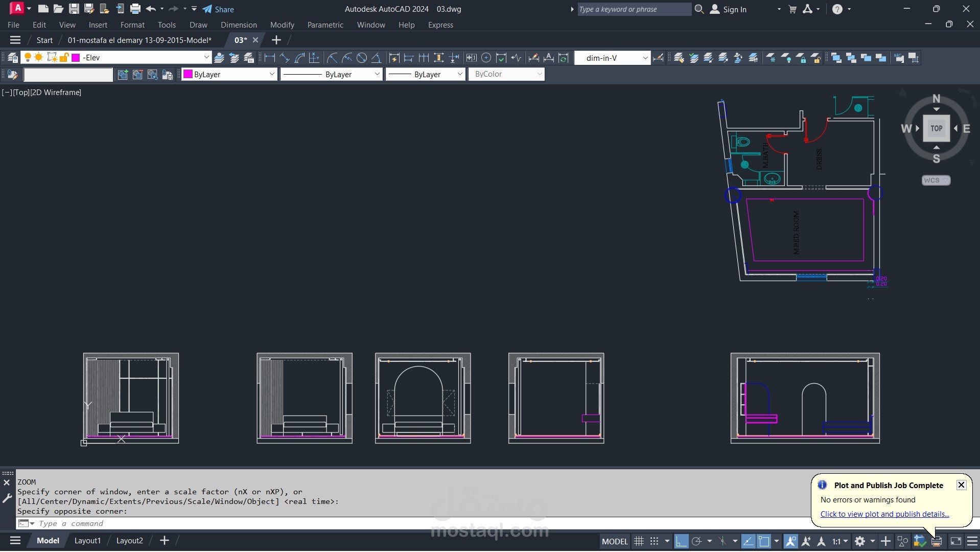Click the Angular dimension tool
This screenshot has height=552, width=980.
point(376,58)
